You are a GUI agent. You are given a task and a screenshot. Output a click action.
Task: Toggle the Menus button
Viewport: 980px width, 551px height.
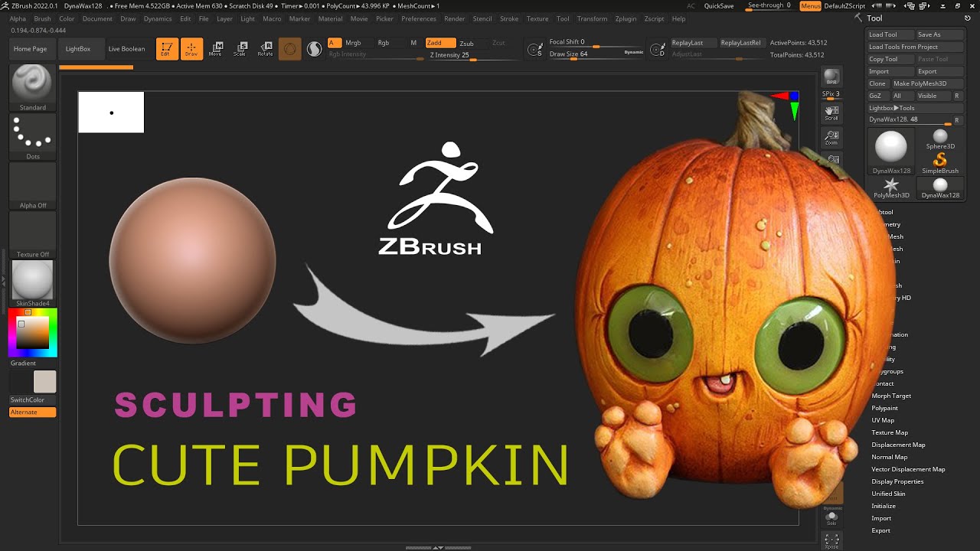tap(810, 6)
